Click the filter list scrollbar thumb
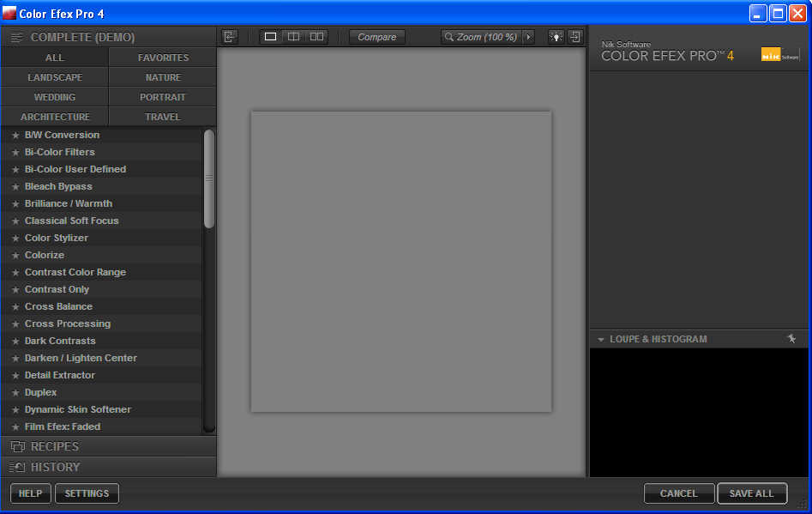 209,178
